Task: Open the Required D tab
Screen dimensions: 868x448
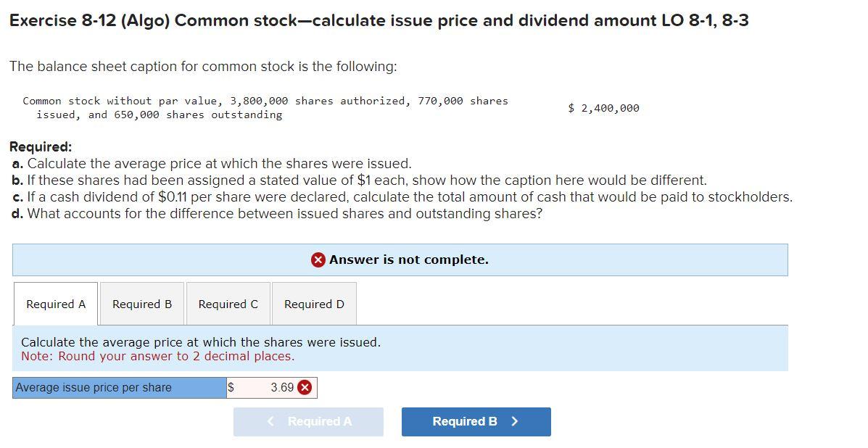Action: (313, 303)
